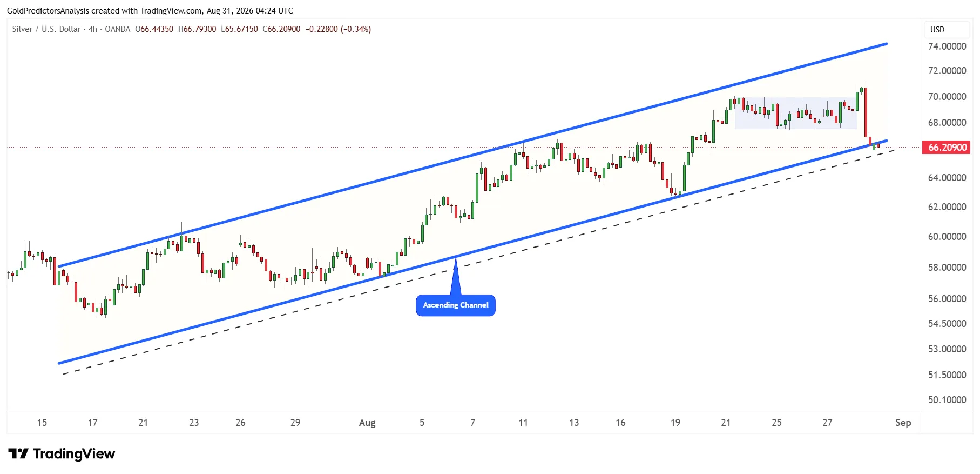
Task: Click the 53.00000 price axis label
Action: (947, 349)
